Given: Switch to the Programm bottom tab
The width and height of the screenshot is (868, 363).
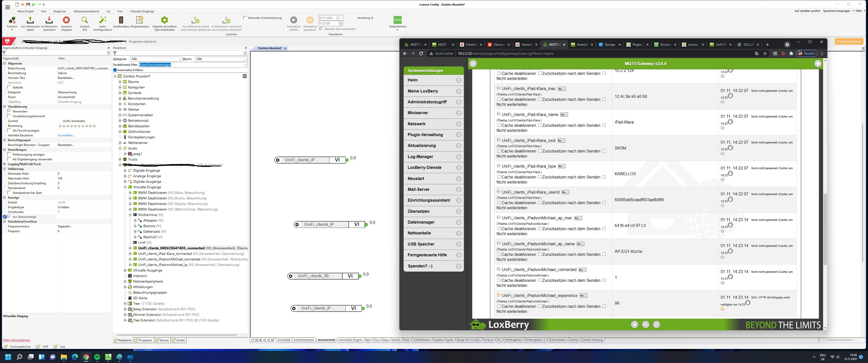Looking at the screenshot, I should coord(143,340).
